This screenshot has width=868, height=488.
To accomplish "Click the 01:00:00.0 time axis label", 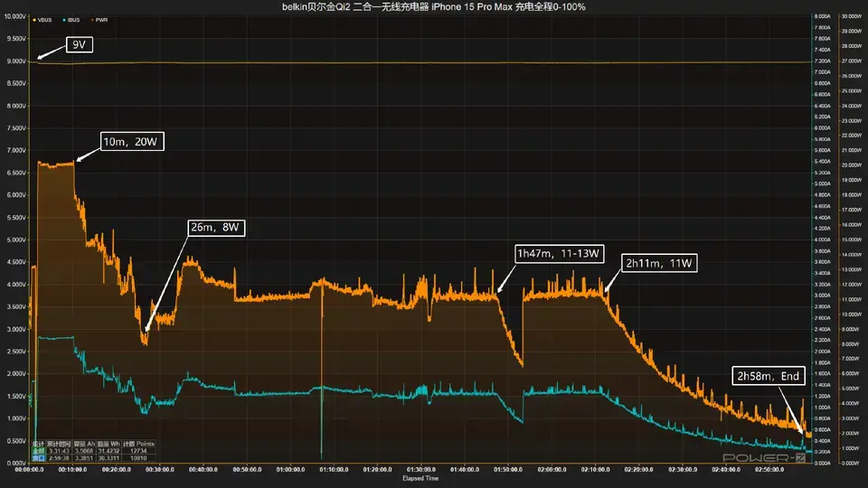I will click(290, 470).
